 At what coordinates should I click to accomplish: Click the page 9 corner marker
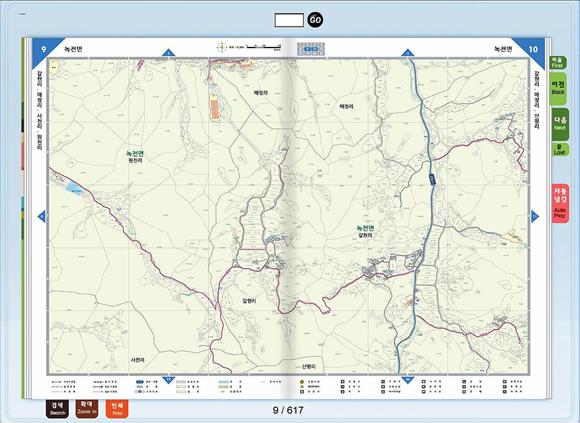click(x=44, y=49)
